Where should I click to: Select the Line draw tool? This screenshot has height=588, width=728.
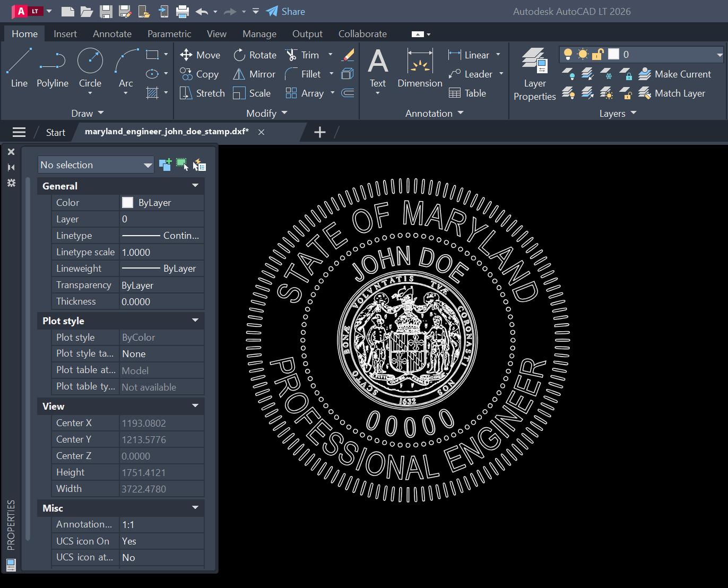pyautogui.click(x=19, y=68)
